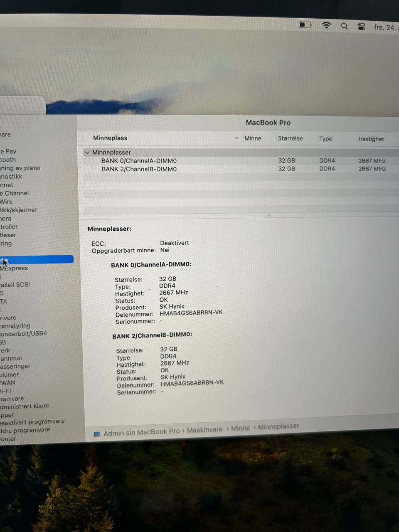Click the computer icon in the path bar
399x532 pixels.
97,434
